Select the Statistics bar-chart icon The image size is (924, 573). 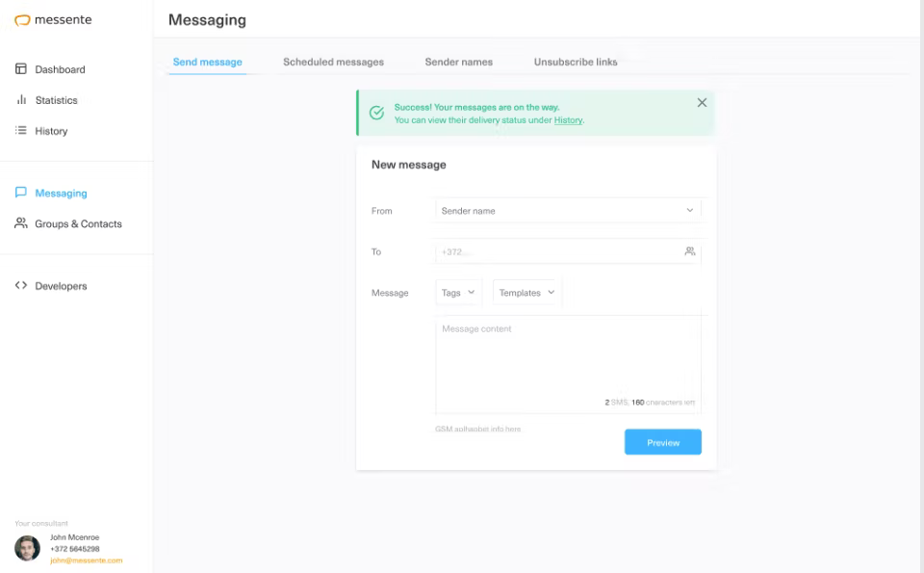[x=21, y=100]
